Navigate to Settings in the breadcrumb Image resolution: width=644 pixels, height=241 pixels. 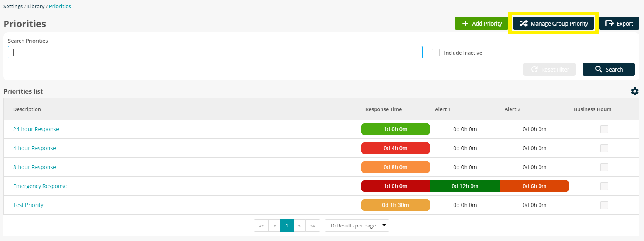[13, 6]
